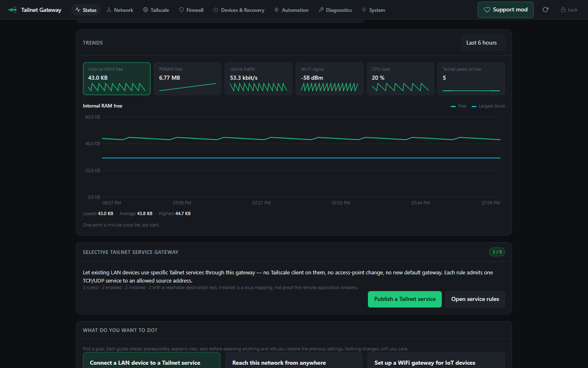Screen dimensions: 588x368
Task: Go to the Firewall tab
Action: (191, 10)
